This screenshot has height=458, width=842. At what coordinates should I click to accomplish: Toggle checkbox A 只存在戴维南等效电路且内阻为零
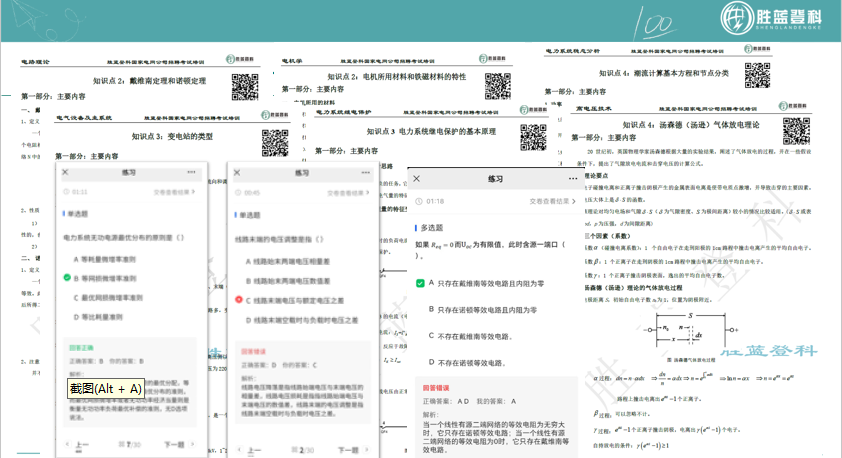coord(421,284)
